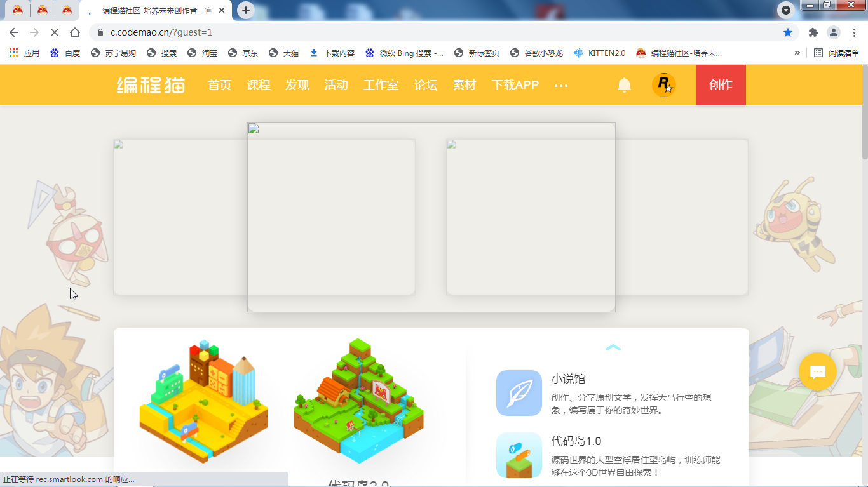868x487 pixels.
Task: Open the 课程 navigation item
Action: 259,85
